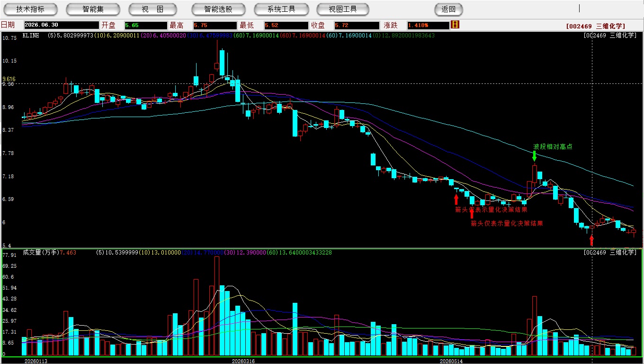Click the 系统工具 button

click(281, 9)
